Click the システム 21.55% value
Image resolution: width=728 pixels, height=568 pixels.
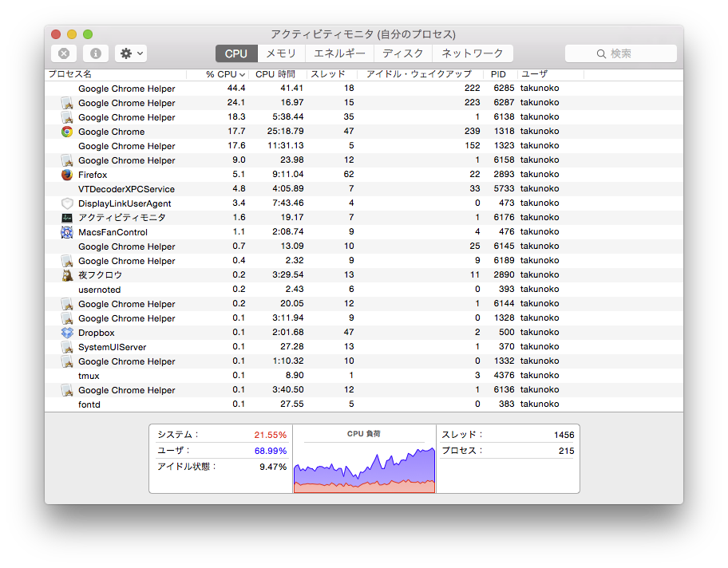pyautogui.click(x=271, y=435)
